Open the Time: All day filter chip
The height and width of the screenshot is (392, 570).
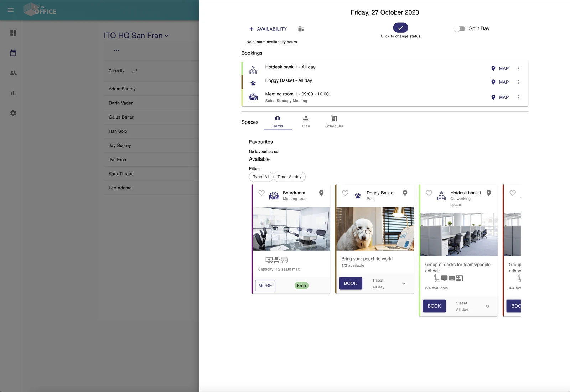point(289,177)
